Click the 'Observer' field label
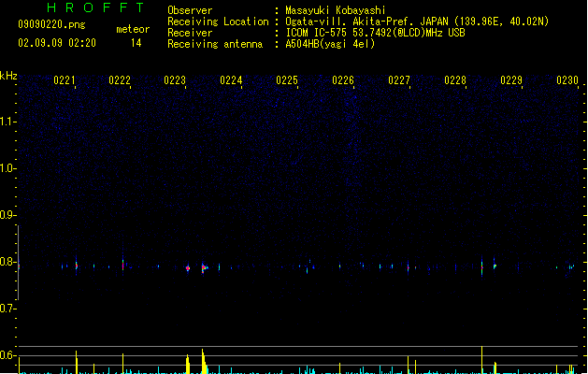 coord(190,10)
